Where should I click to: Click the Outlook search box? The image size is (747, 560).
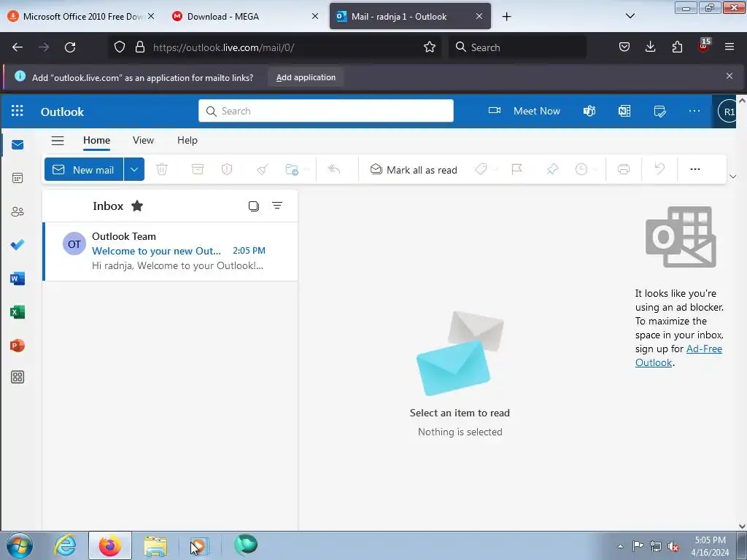point(326,111)
